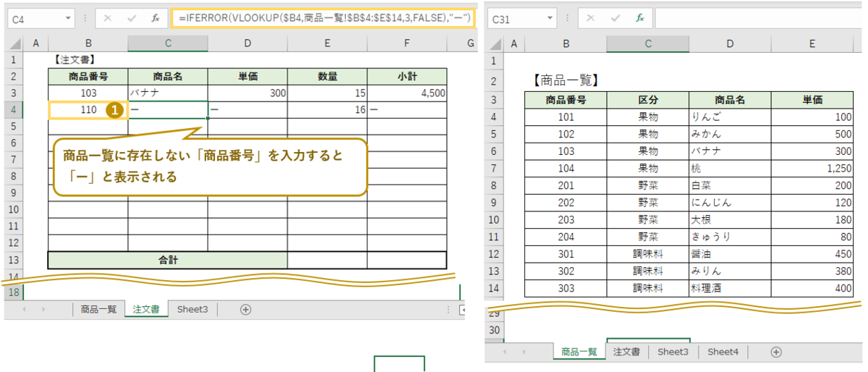Open Sheet3 tab in left workbook
The width and height of the screenshot is (868, 372).
[x=192, y=309]
